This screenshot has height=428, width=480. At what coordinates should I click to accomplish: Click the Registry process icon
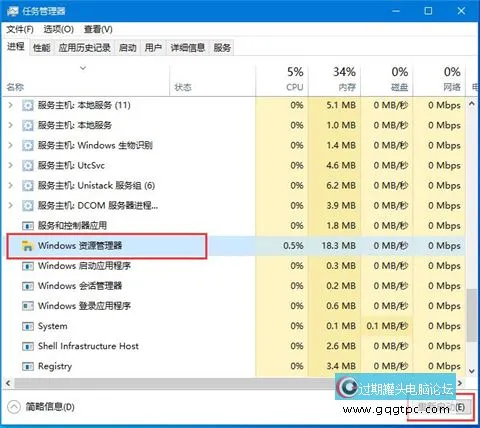click(28, 366)
